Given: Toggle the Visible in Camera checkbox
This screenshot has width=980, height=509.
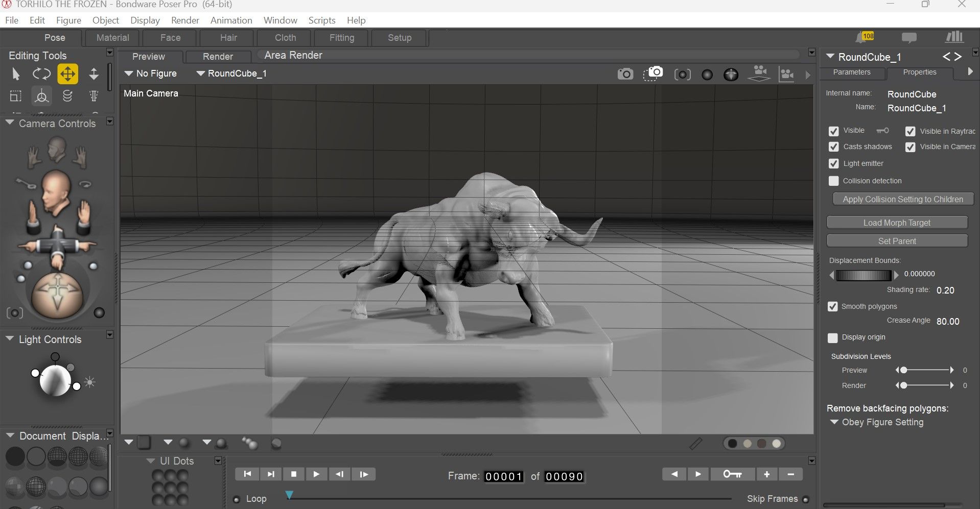Looking at the screenshot, I should 910,147.
